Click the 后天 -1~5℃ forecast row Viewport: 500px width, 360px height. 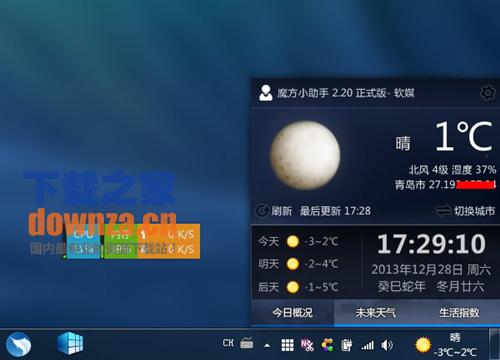(x=298, y=287)
